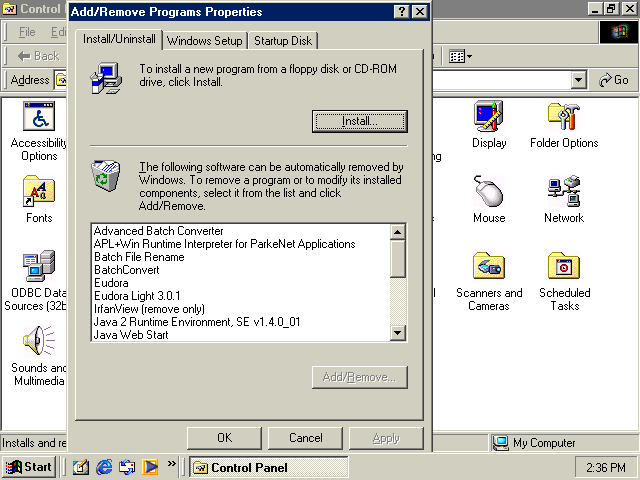Click the program list scrollbar thumb
640x480 pixels.
(398, 258)
